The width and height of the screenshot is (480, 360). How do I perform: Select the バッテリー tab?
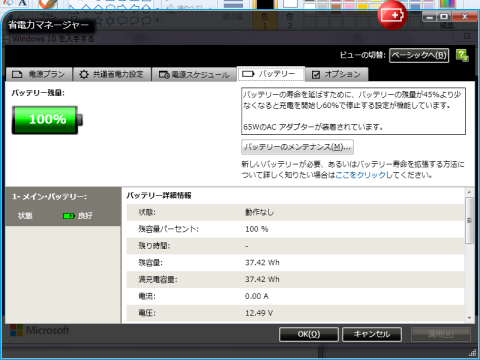tap(271, 74)
